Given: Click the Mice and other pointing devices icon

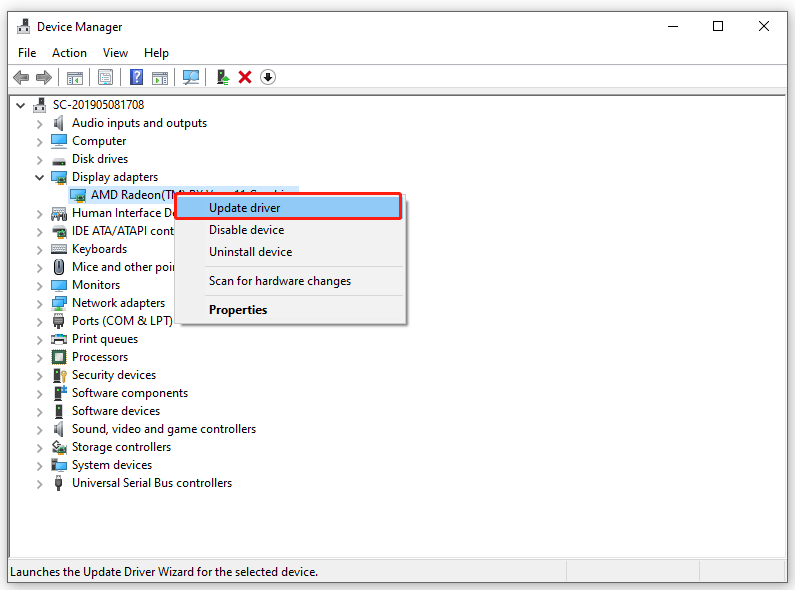Looking at the screenshot, I should pos(59,267).
